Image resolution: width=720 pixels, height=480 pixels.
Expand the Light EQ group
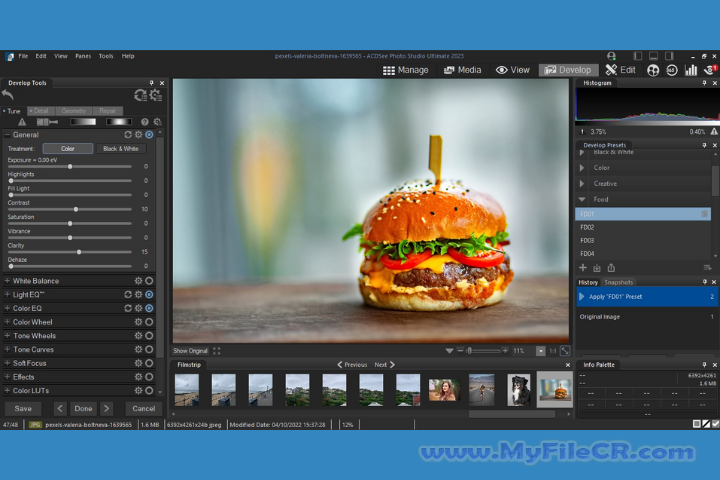click(7, 294)
